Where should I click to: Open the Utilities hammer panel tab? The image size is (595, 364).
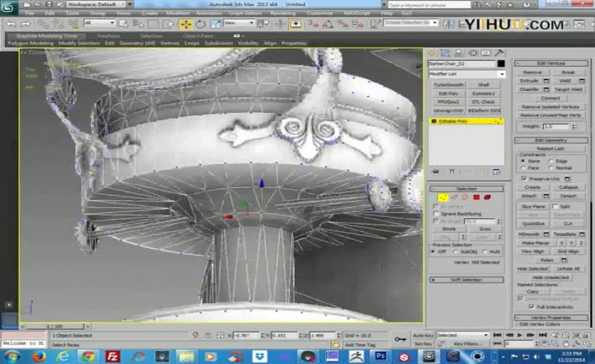coord(499,53)
